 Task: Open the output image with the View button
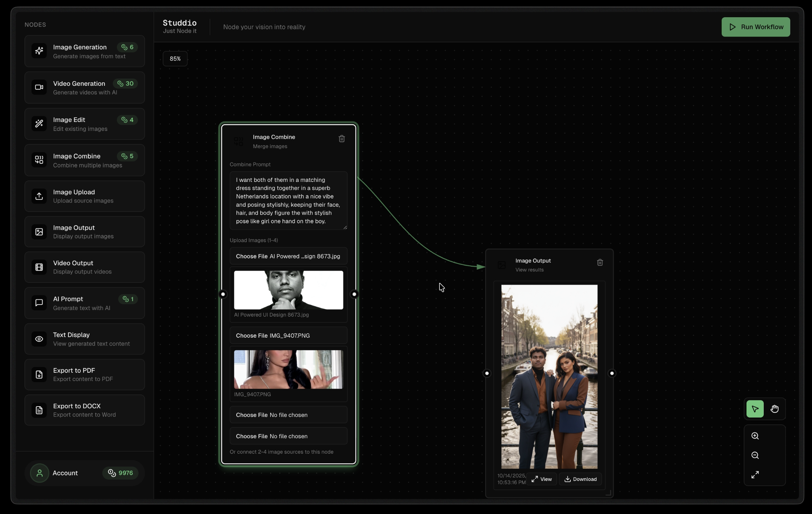[541, 479]
